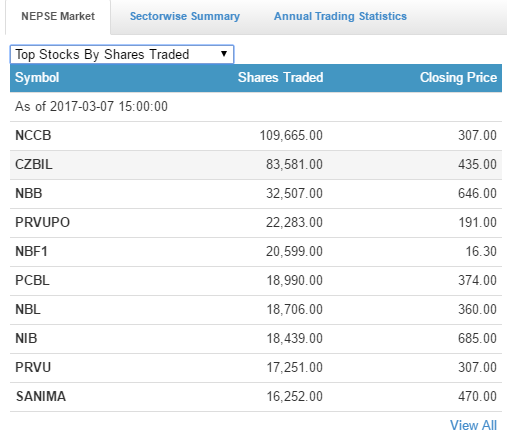Open the Annual Trading Statistics tab
The image size is (517, 441).
[340, 16]
